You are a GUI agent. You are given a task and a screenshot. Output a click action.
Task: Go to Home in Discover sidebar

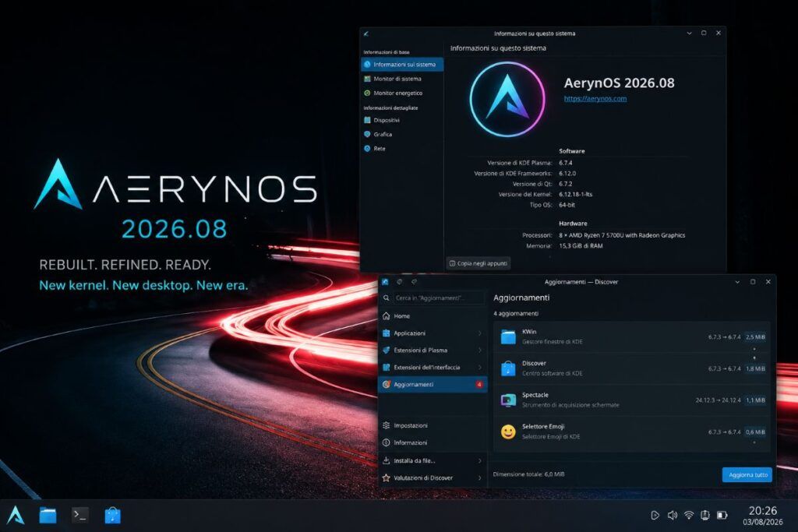[x=433, y=315]
